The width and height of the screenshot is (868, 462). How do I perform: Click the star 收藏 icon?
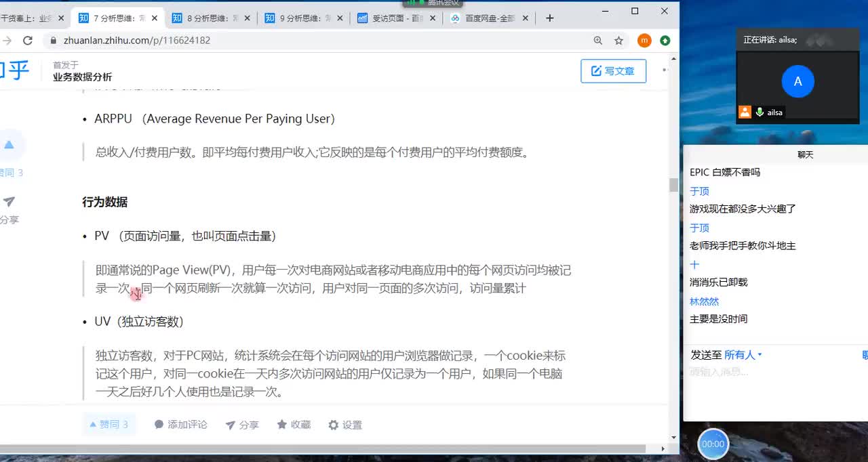click(x=282, y=425)
